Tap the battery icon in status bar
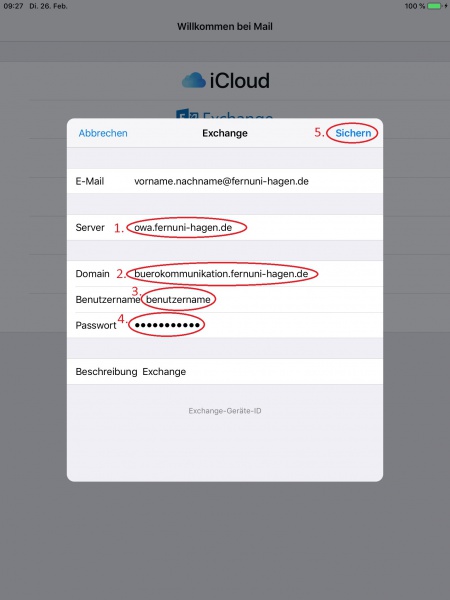450x600 pixels. [435, 6]
